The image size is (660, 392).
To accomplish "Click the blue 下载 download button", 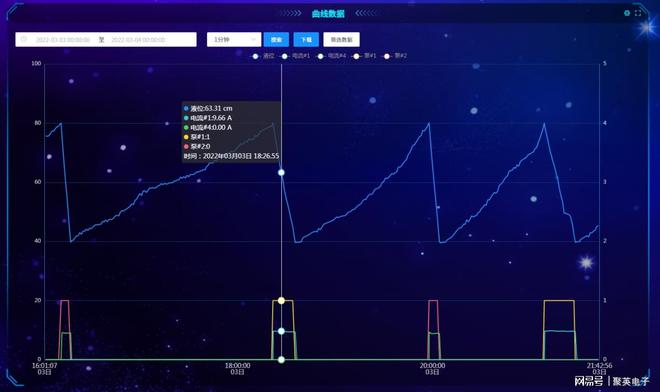I will pos(306,40).
